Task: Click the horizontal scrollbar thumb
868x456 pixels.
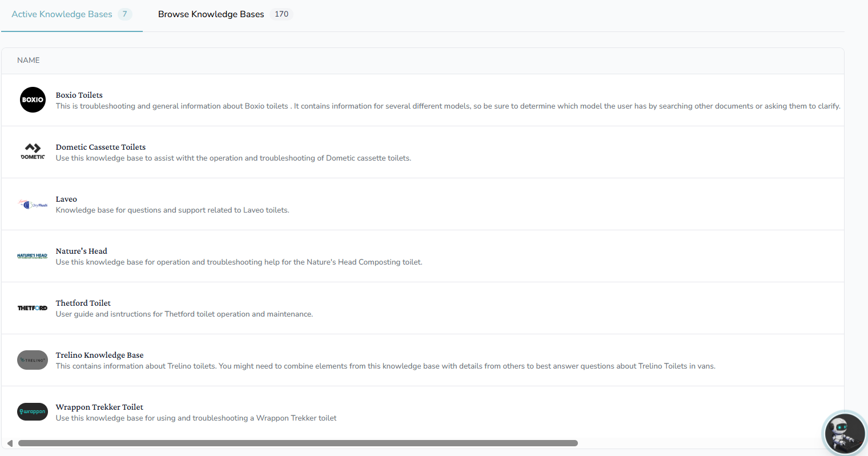Action: coord(298,443)
